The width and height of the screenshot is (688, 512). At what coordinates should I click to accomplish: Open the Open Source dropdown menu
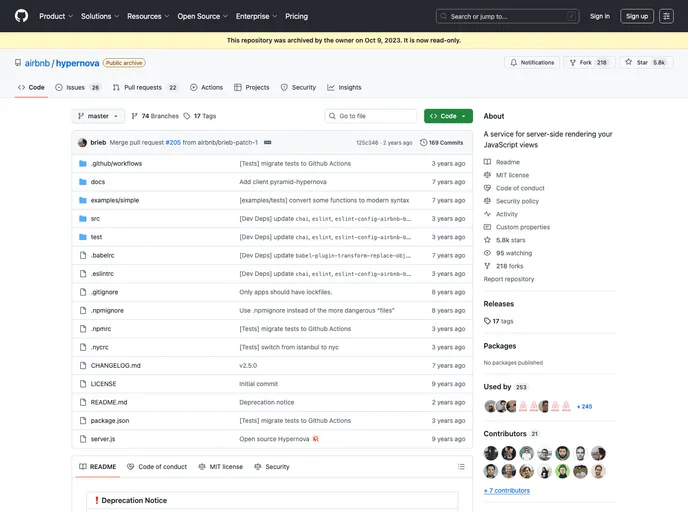click(202, 16)
